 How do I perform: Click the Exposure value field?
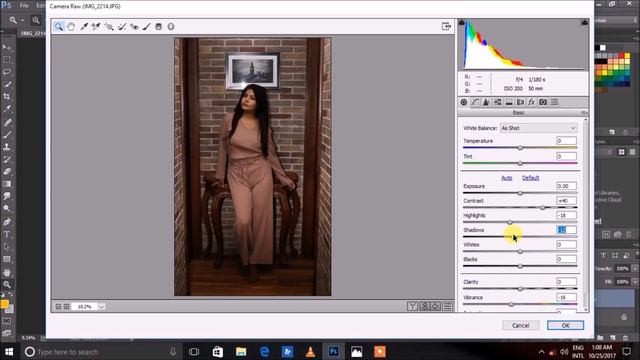566,186
